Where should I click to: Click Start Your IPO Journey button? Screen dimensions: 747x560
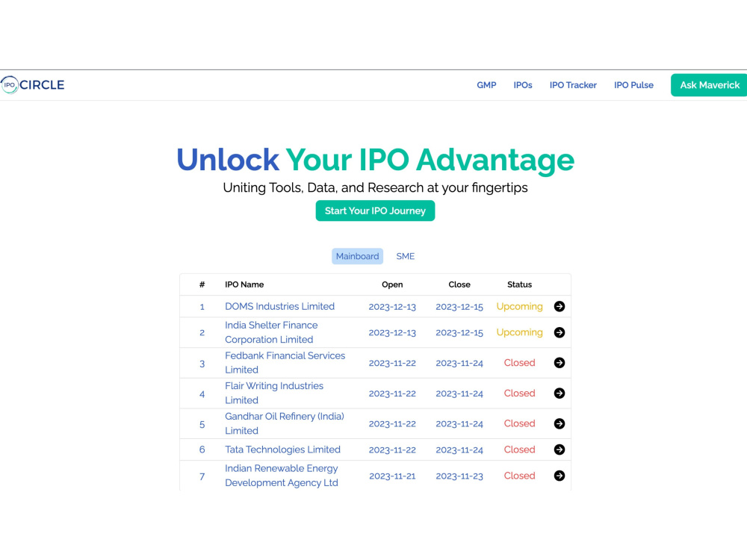click(x=375, y=211)
